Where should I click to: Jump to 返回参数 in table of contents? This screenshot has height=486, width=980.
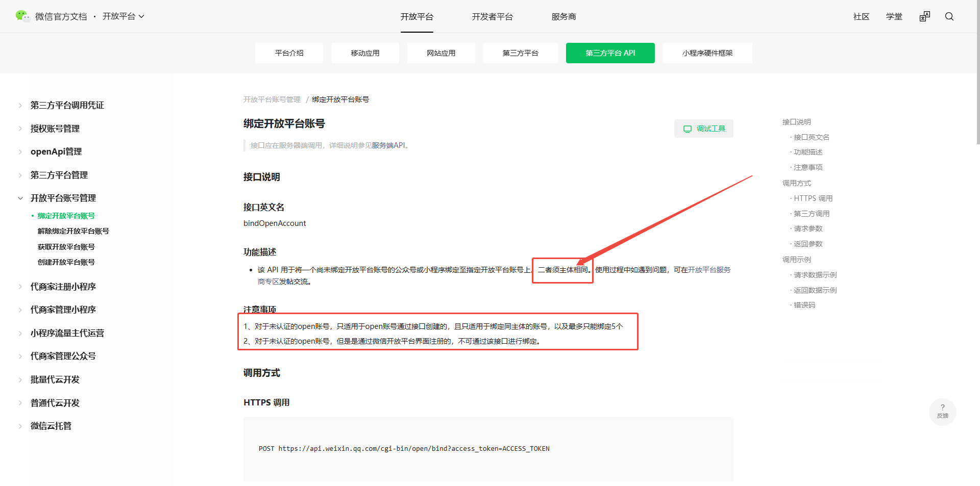point(808,244)
